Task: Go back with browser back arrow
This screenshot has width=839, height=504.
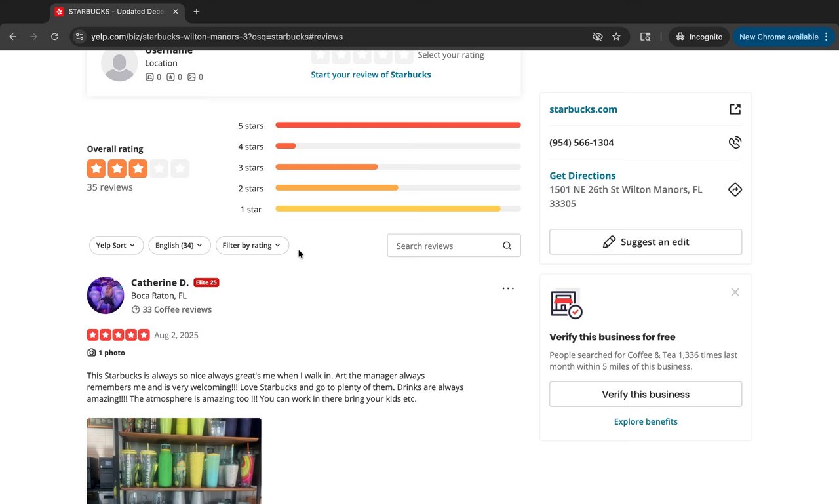Action: 13,37
